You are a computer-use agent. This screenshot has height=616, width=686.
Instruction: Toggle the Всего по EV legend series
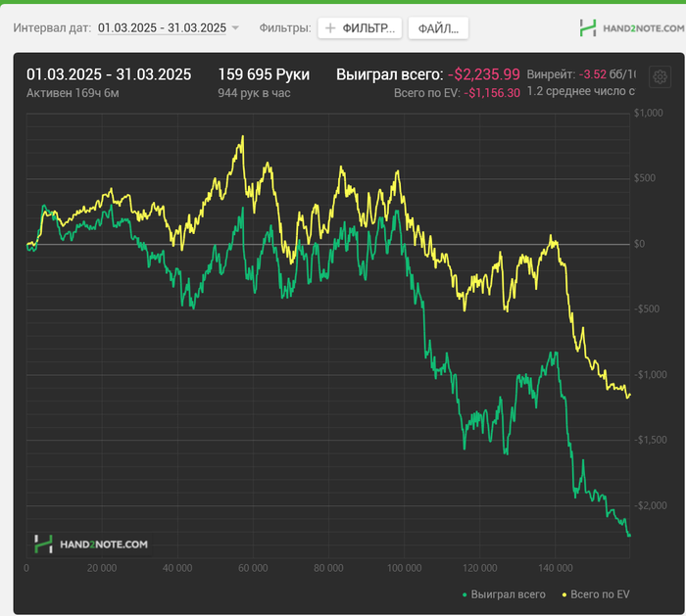pyautogui.click(x=596, y=594)
